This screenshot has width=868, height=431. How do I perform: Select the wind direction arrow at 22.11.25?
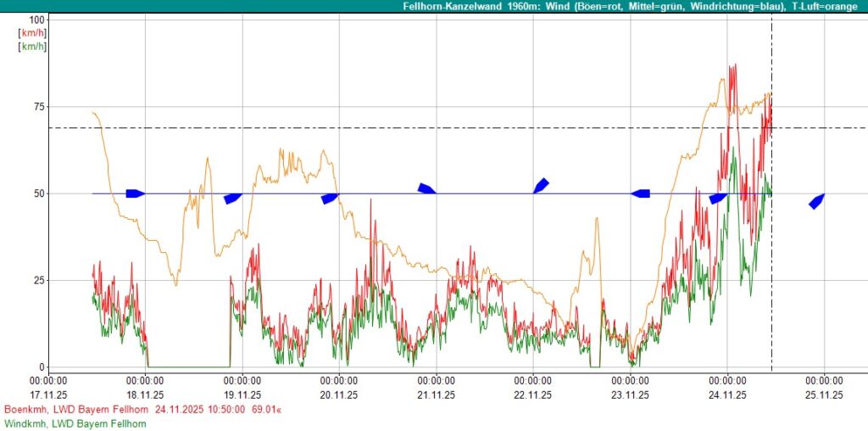tap(541, 186)
